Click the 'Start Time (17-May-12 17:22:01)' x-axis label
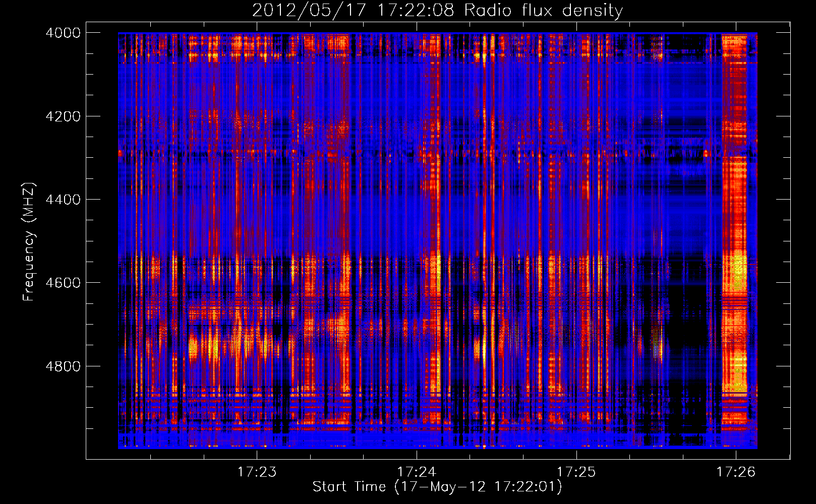The width and height of the screenshot is (816, 504). [437, 486]
